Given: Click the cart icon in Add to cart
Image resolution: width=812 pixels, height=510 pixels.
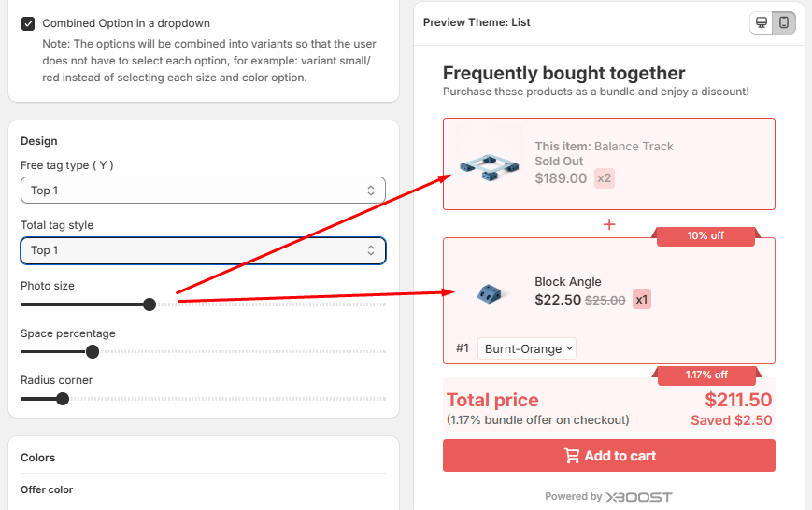Looking at the screenshot, I should coord(572,456).
